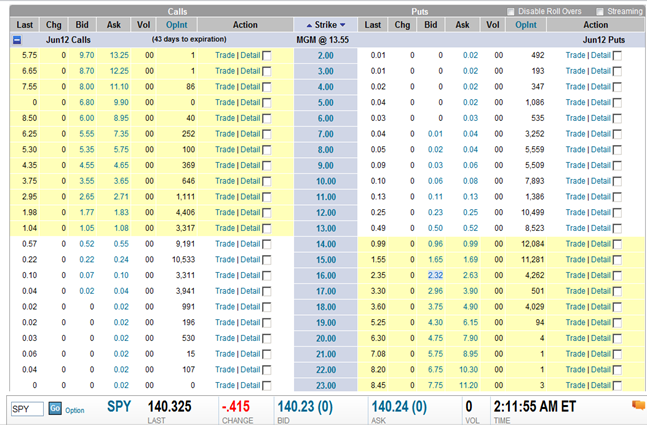This screenshot has height=425, width=647.
Task: Open Detail for the 2.00 put
Action: coord(600,55)
